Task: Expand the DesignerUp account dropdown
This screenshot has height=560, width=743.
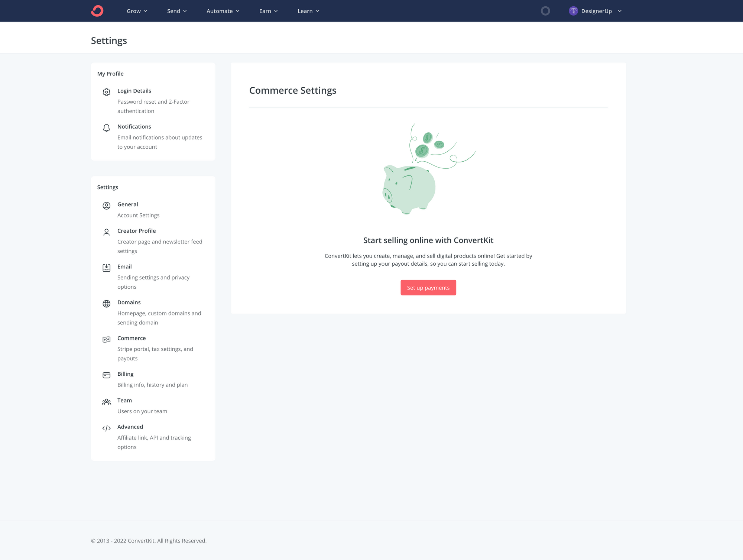Action: click(620, 11)
